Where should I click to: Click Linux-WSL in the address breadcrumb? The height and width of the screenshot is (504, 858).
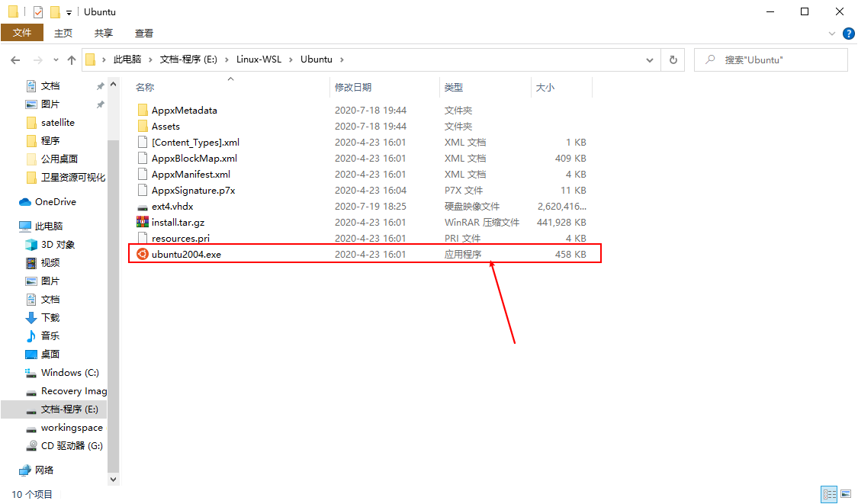tap(259, 59)
